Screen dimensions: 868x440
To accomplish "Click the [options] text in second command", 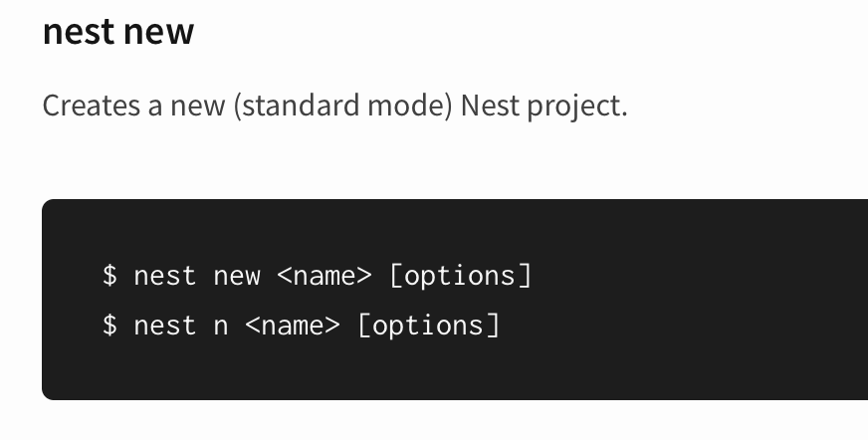I will (428, 325).
